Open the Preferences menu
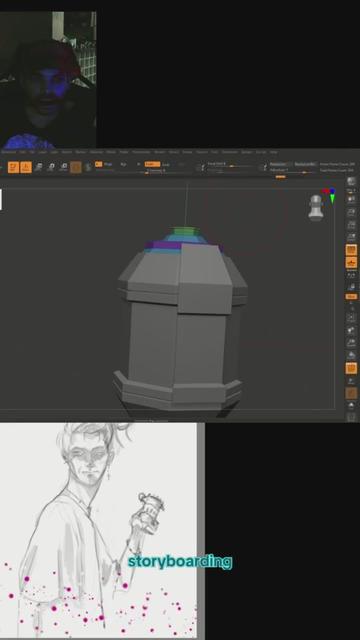Screen dimensions: 360x640 (x=141, y=152)
